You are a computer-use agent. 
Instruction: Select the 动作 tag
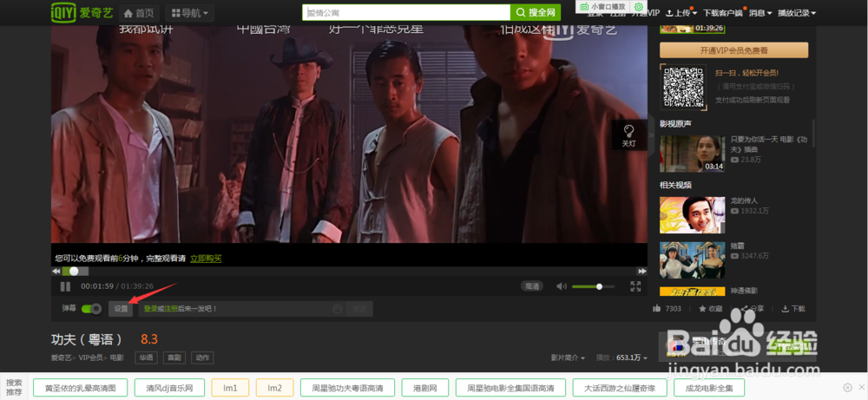(202, 358)
